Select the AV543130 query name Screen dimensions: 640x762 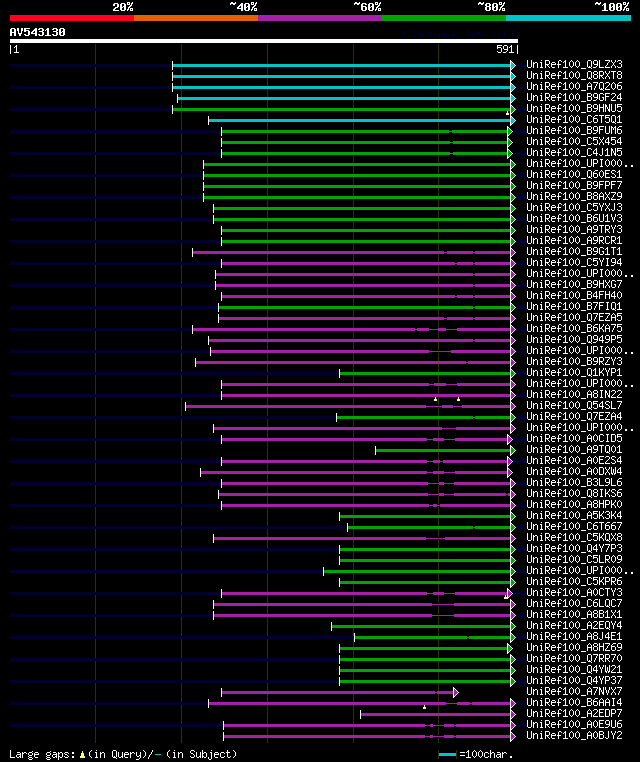(37, 32)
